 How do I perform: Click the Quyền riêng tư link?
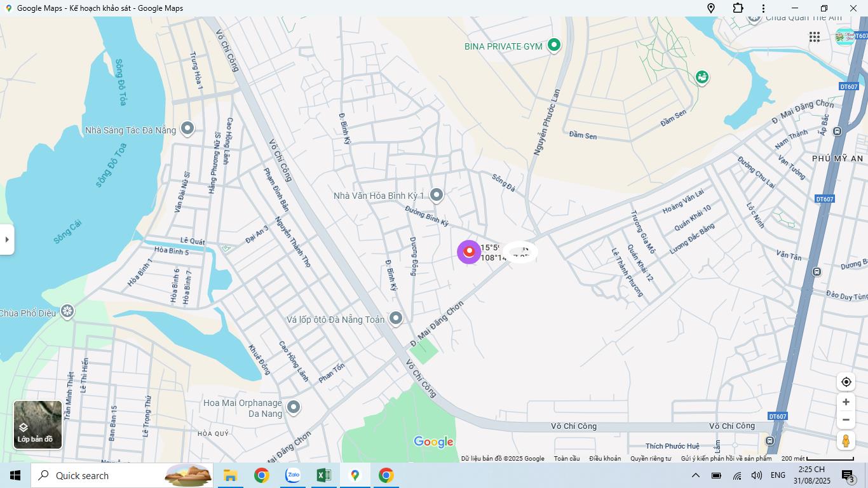pos(651,459)
